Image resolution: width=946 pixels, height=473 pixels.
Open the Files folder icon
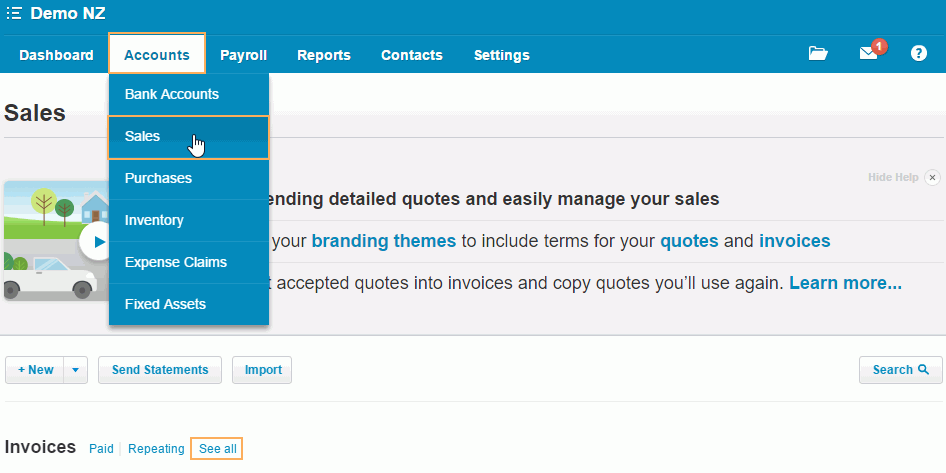pos(818,54)
